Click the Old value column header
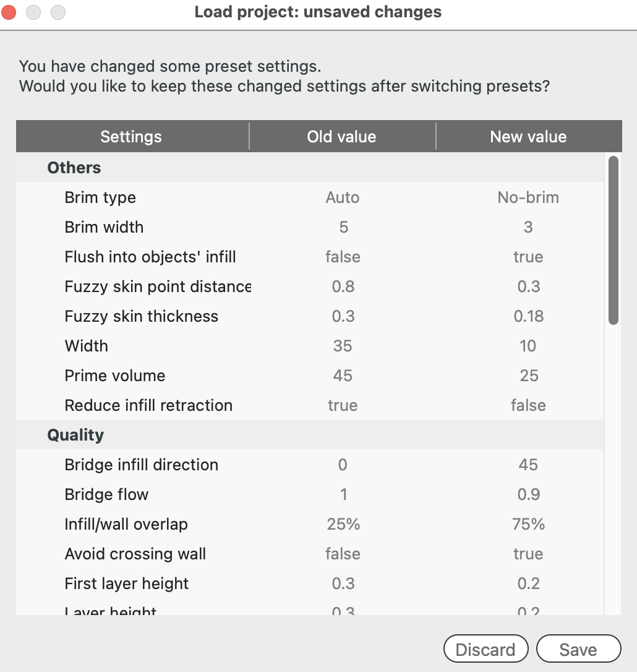The height and width of the screenshot is (672, 637). coord(342,136)
